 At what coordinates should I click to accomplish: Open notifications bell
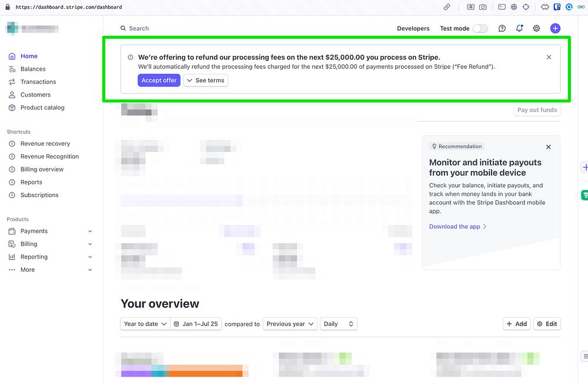coord(519,28)
